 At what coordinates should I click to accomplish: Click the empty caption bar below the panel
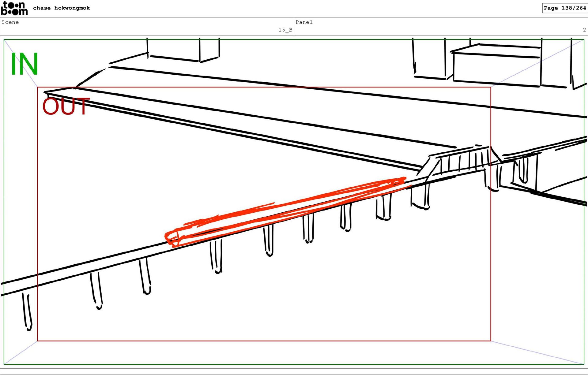click(x=294, y=371)
